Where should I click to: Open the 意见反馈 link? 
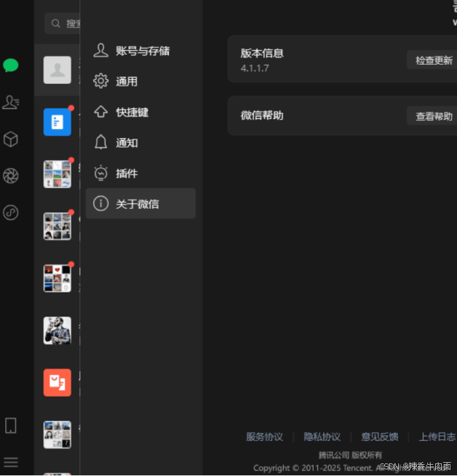click(x=380, y=437)
